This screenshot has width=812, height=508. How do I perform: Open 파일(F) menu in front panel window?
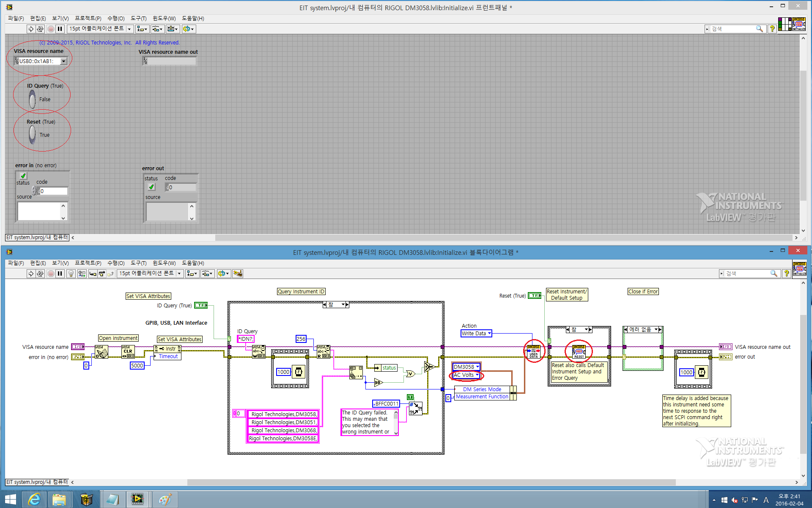tap(16, 18)
